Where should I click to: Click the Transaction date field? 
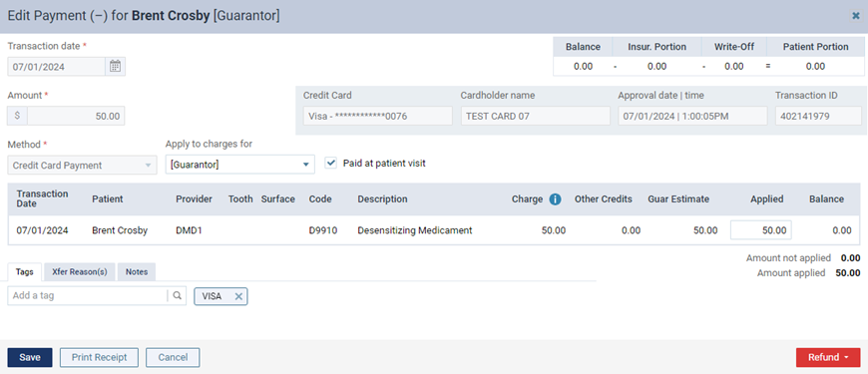(57, 67)
